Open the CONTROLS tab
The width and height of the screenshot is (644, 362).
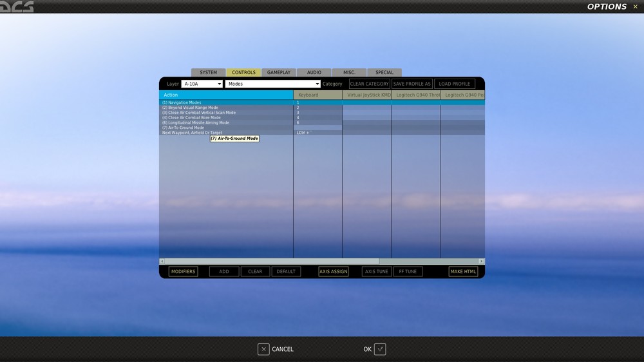(243, 72)
